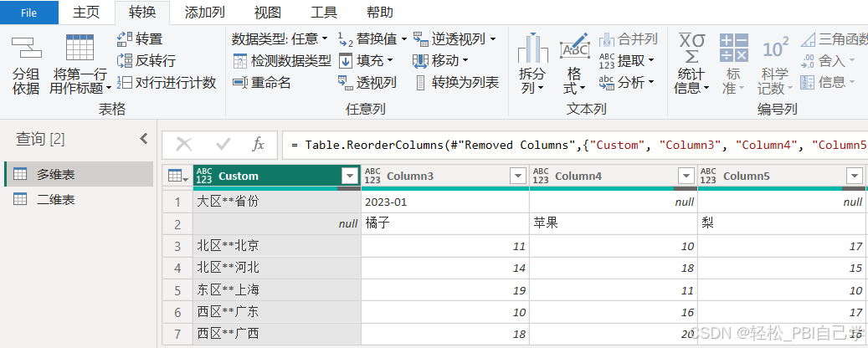The height and width of the screenshot is (348, 868).
Task: Click the fx function icon
Action: pos(258,145)
